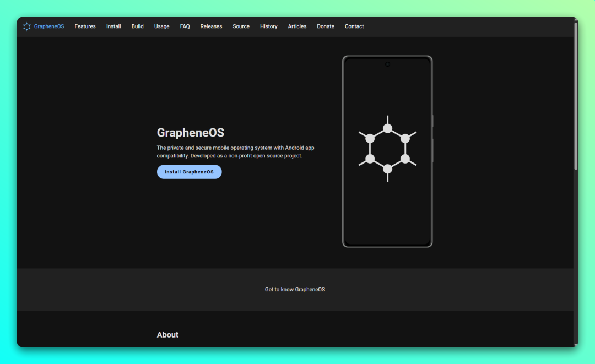Click the vertical scrollbar thumb
The height and width of the screenshot is (364, 595).
pos(576,96)
